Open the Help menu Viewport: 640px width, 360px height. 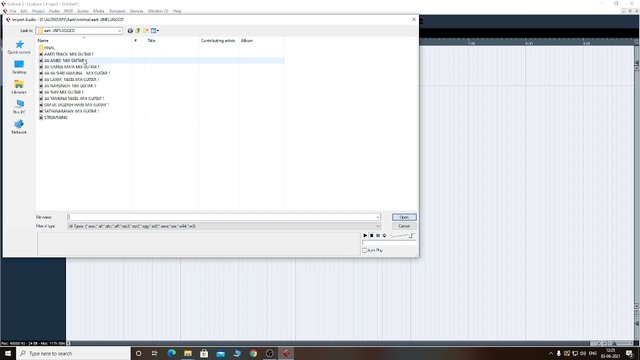click(177, 11)
